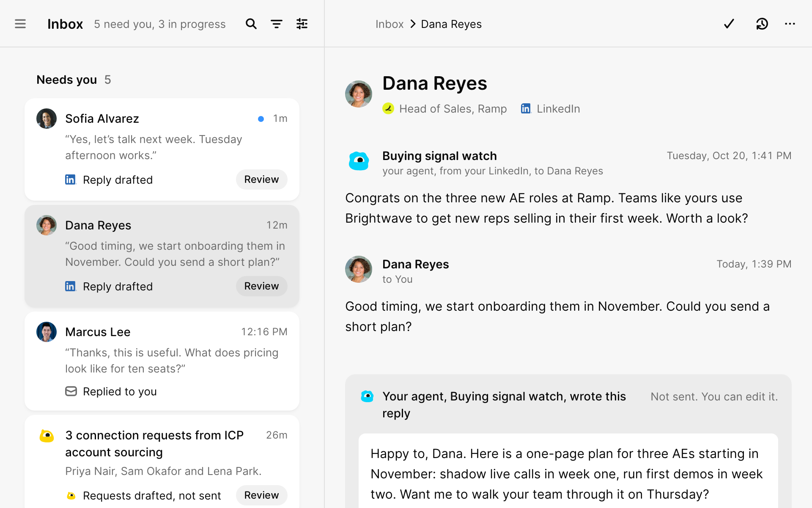Click Dana Reyes large header avatar
The height and width of the screenshot is (508, 812).
click(x=359, y=94)
